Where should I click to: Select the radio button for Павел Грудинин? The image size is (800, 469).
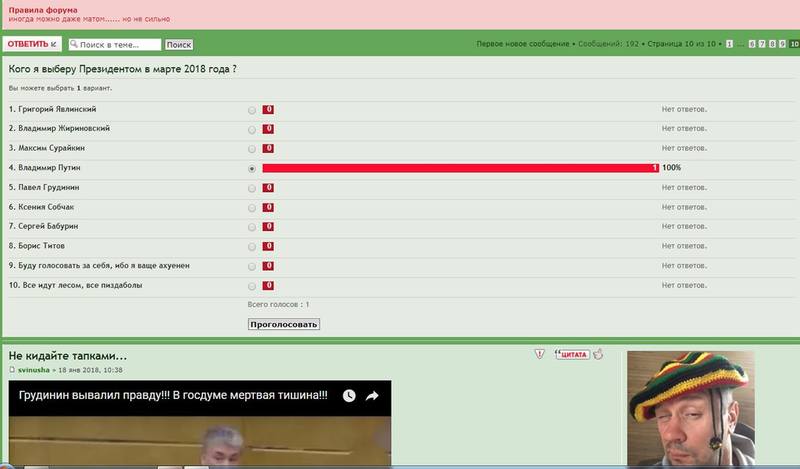[251, 188]
